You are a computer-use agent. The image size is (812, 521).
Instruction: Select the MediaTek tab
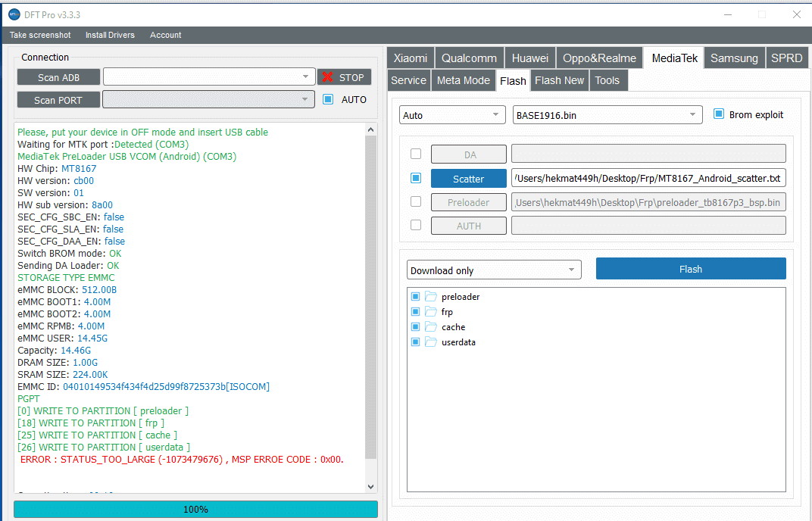point(674,58)
